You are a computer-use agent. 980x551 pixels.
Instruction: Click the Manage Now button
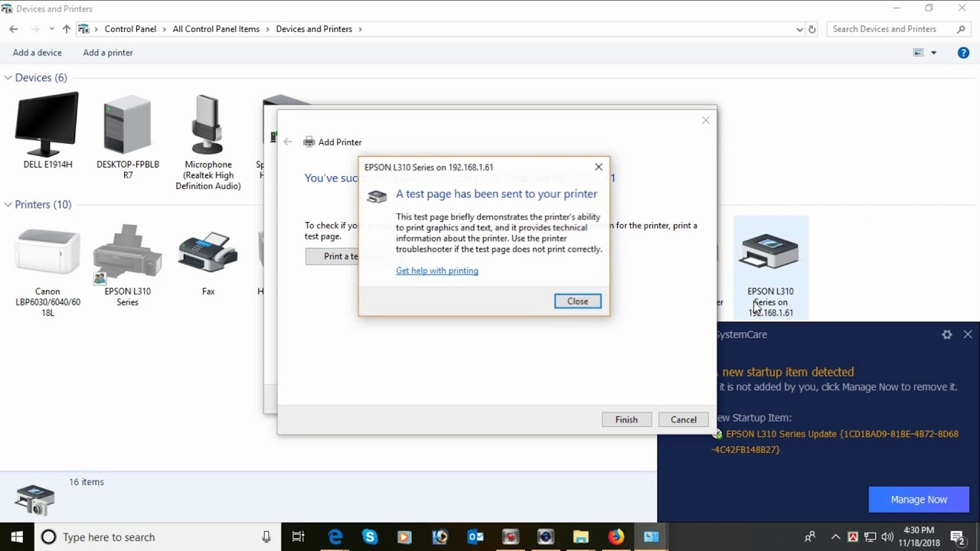(919, 499)
